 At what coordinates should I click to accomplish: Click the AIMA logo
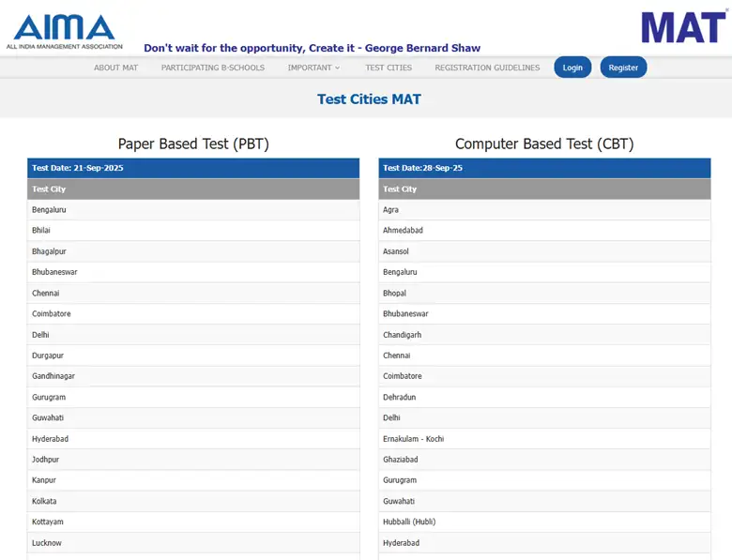point(65,32)
